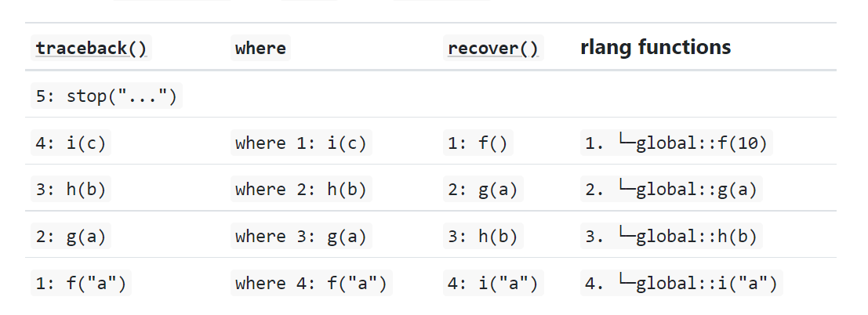Click the '2: g(a)' traceback cell
The image size is (868, 315).
pyautogui.click(x=71, y=236)
